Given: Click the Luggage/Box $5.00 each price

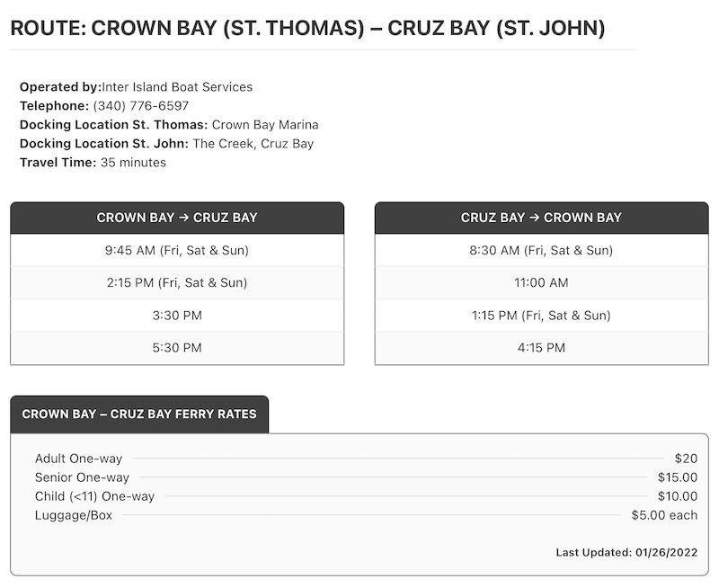Looking at the screenshot, I should (x=664, y=515).
